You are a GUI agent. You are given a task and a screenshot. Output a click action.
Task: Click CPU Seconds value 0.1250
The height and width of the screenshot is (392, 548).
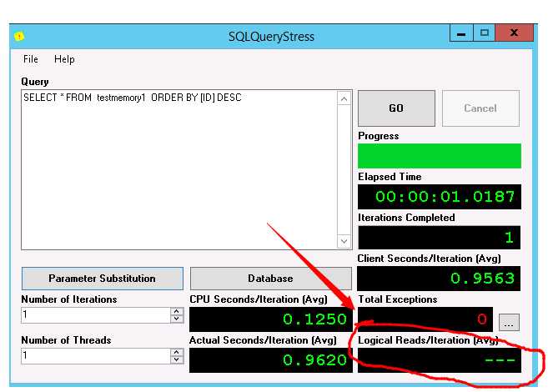[271, 319]
